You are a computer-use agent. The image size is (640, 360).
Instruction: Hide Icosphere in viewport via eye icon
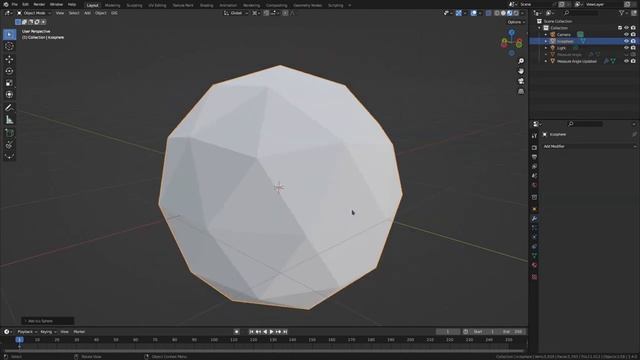click(x=626, y=41)
